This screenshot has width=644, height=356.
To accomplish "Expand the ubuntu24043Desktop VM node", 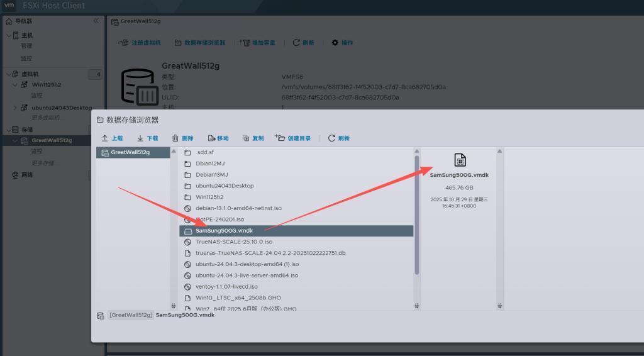I will 16,108.
